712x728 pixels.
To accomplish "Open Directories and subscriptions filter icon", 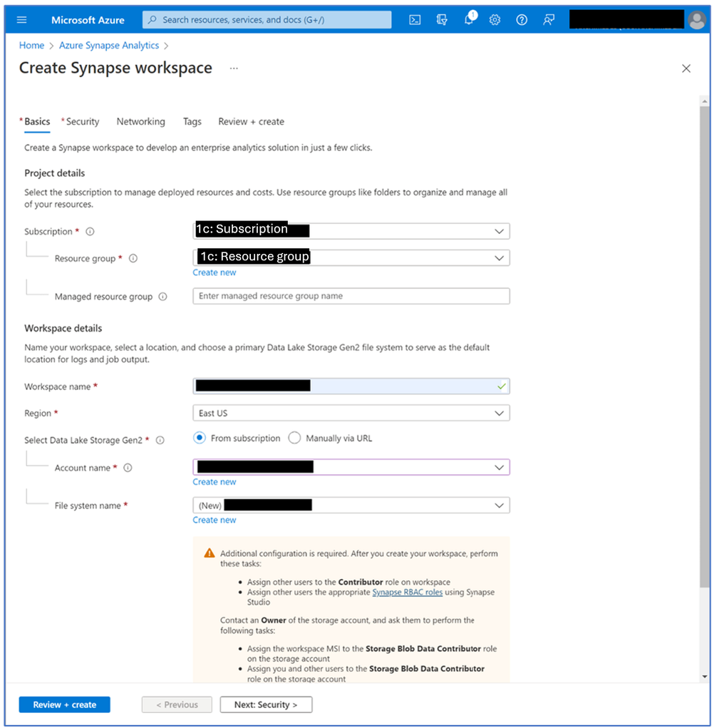I will point(441,20).
